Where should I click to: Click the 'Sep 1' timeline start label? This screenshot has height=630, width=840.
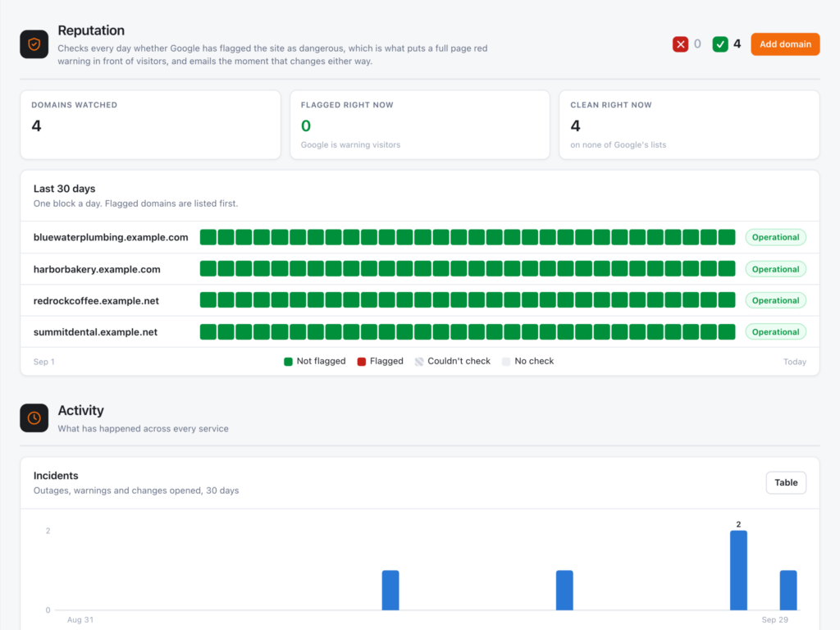(44, 362)
